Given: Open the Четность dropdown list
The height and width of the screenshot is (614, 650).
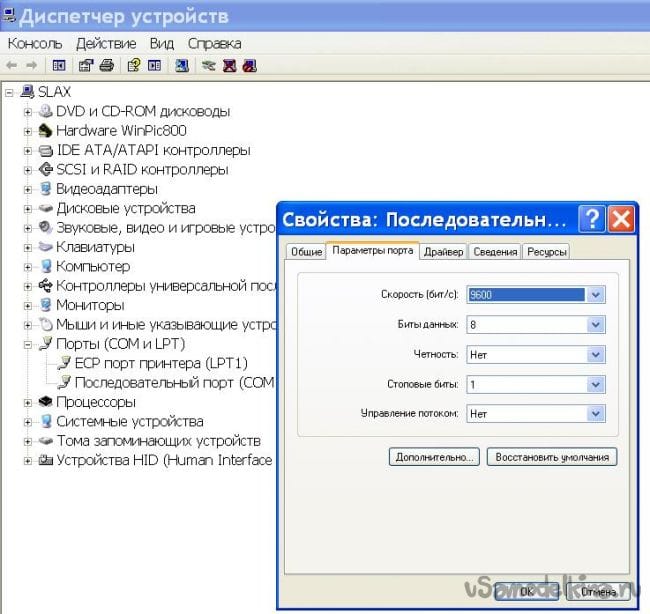Looking at the screenshot, I should 596,354.
